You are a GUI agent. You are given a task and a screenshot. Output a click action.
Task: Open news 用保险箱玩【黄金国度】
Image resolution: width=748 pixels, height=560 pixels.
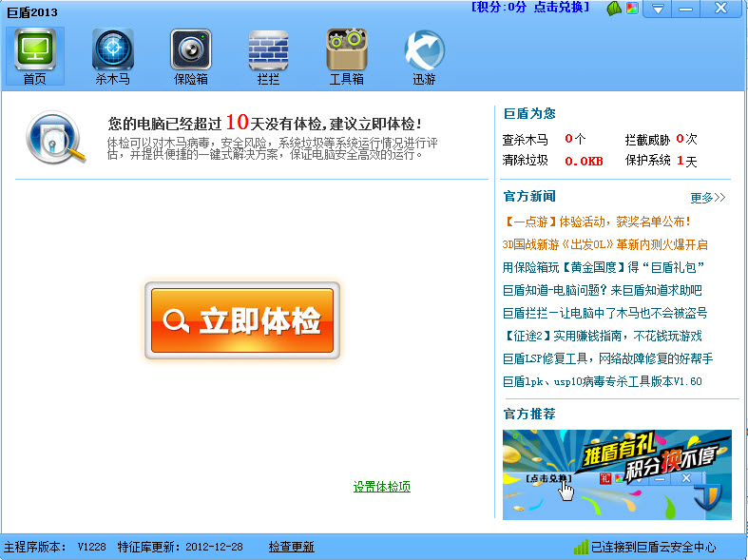pyautogui.click(x=603, y=267)
